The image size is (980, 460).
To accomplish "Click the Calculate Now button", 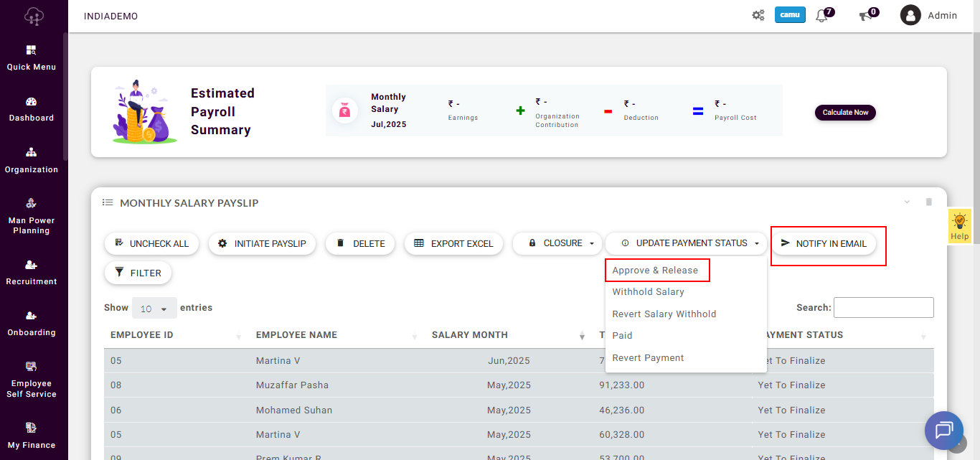I will [x=845, y=113].
